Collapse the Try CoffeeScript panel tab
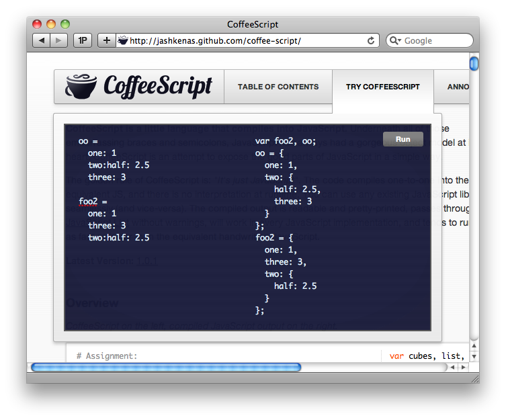506x420 pixels. point(382,87)
